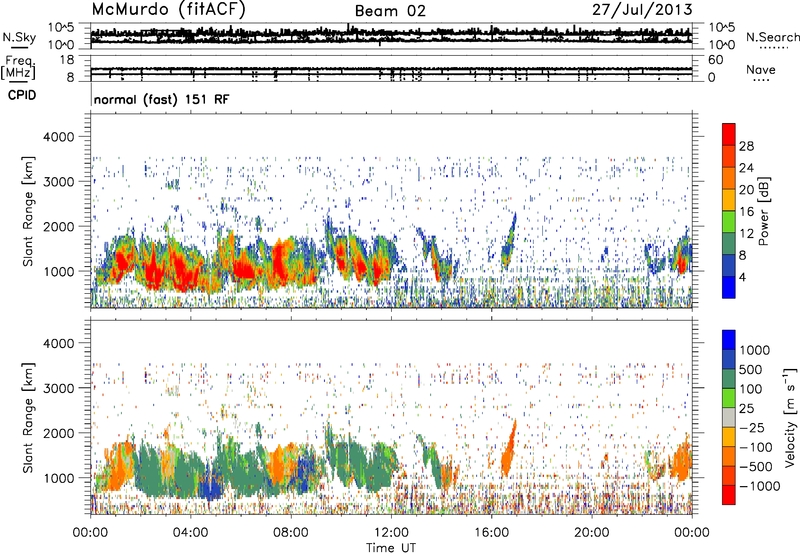Click the "Nave" legend label
The width and height of the screenshot is (800, 554).
click(761, 69)
